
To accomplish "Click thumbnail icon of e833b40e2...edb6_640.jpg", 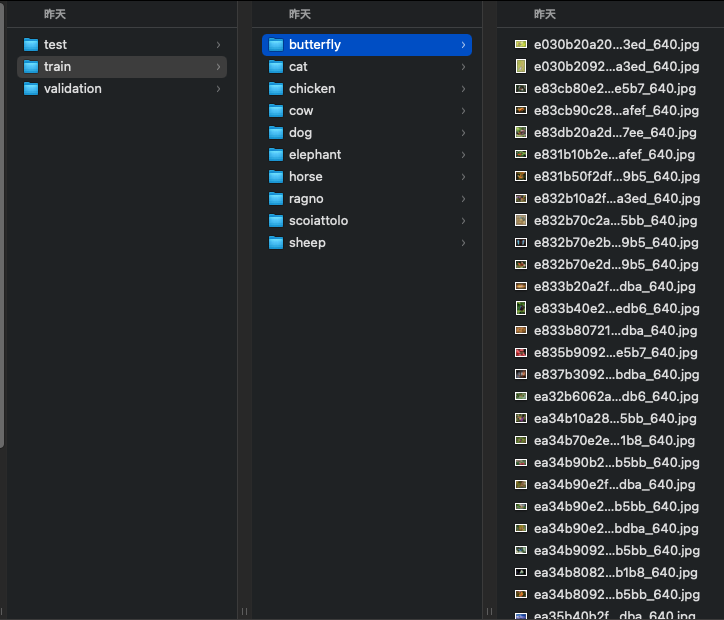I will pyautogui.click(x=520, y=309).
